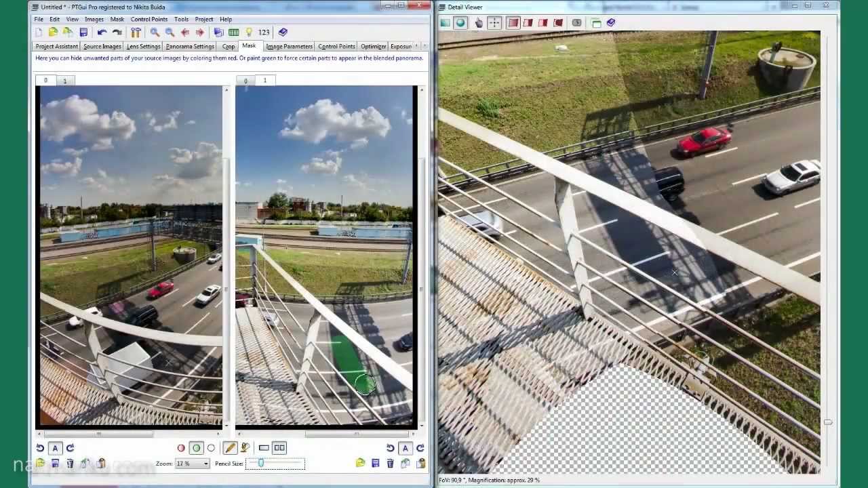Open the File menu
868x488 pixels.
point(39,19)
